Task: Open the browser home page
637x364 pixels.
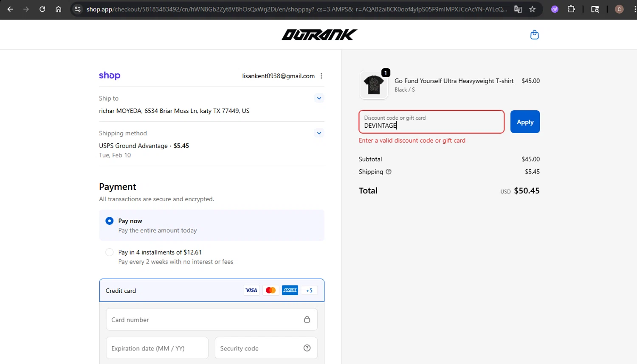Action: click(58, 9)
